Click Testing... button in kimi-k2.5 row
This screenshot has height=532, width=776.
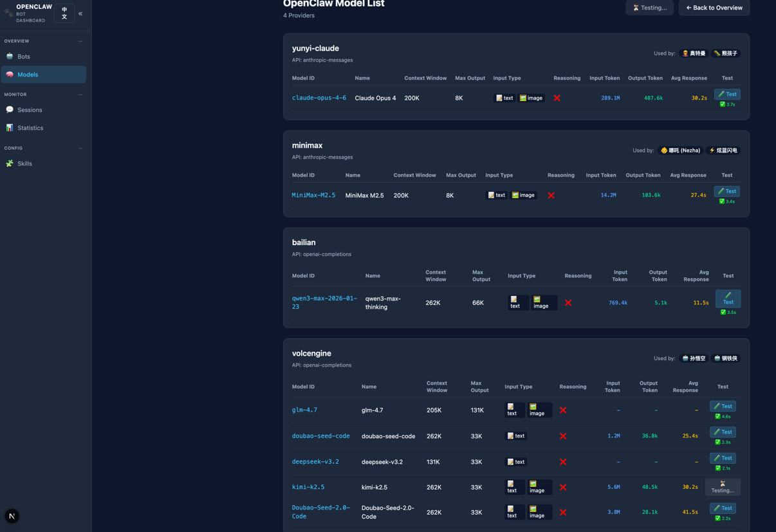(723, 487)
